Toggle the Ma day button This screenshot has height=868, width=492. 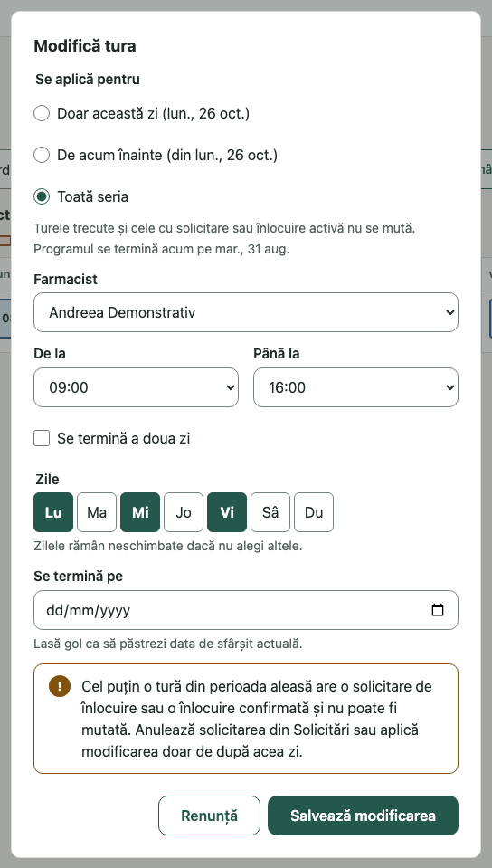97,512
